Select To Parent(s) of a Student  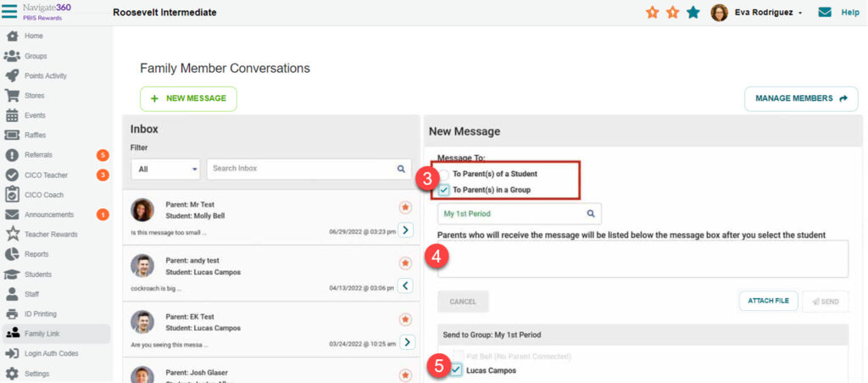coord(444,174)
